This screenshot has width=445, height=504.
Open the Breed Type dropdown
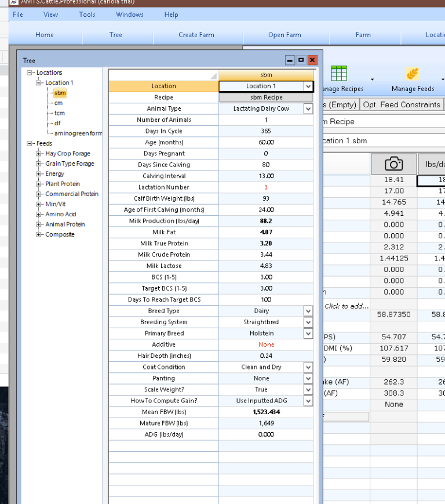(308, 311)
